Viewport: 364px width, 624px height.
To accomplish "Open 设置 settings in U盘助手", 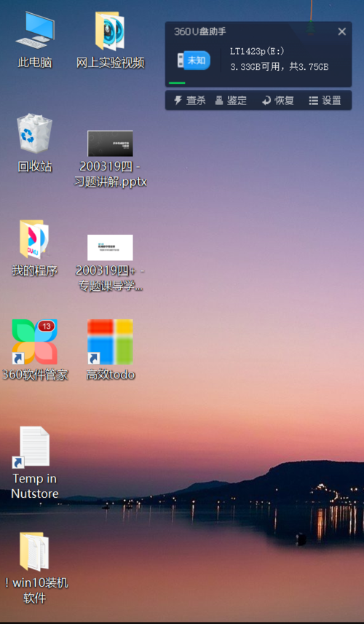I will 325,101.
